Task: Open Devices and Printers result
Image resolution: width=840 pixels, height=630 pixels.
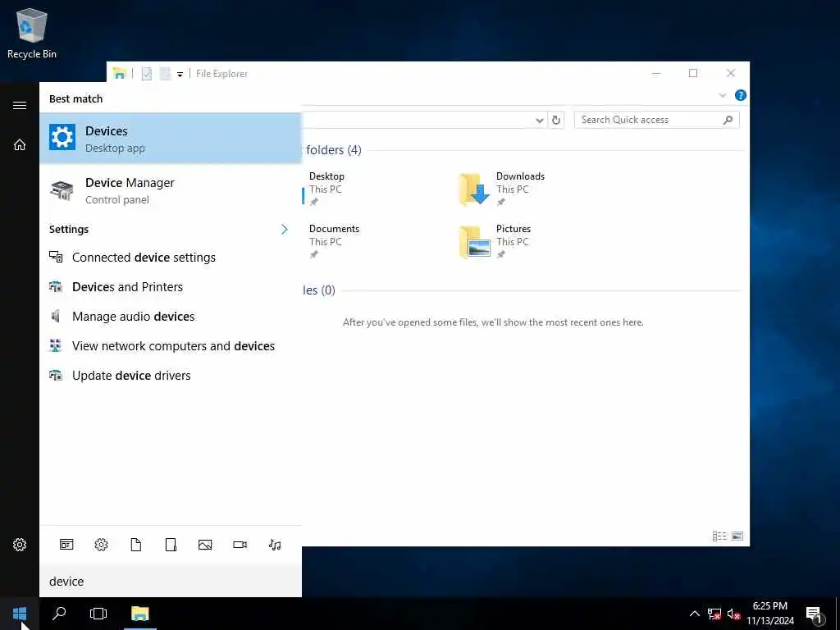Action: click(x=171, y=287)
